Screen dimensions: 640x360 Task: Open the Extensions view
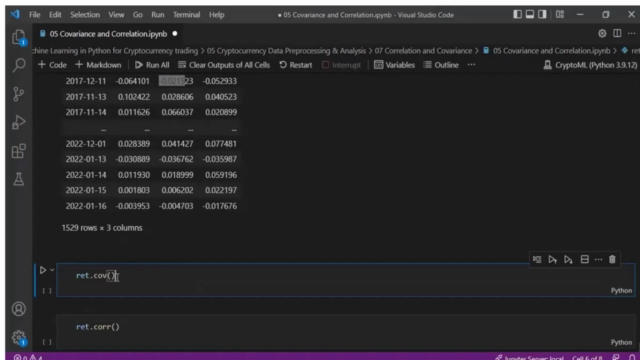click(x=19, y=151)
